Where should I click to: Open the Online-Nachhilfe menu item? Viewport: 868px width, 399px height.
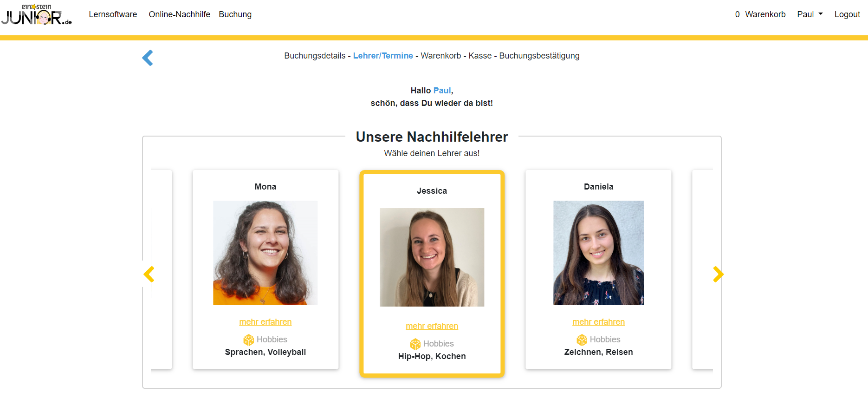(x=180, y=14)
